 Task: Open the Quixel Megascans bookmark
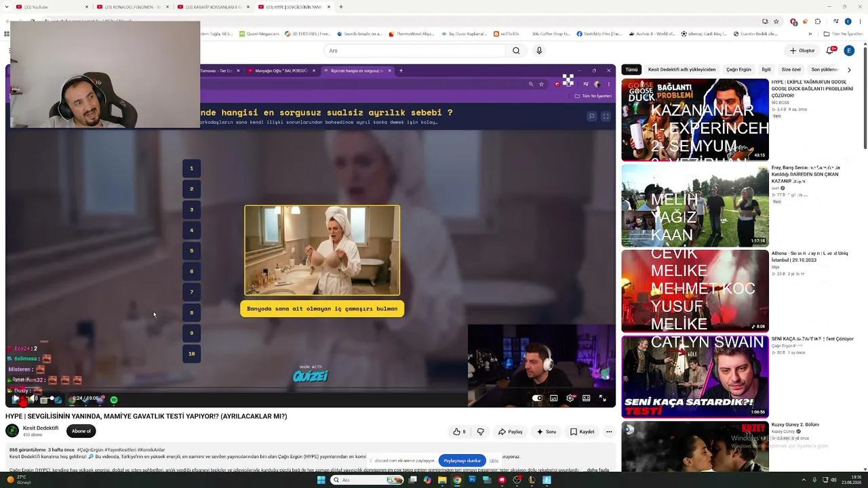click(x=258, y=34)
